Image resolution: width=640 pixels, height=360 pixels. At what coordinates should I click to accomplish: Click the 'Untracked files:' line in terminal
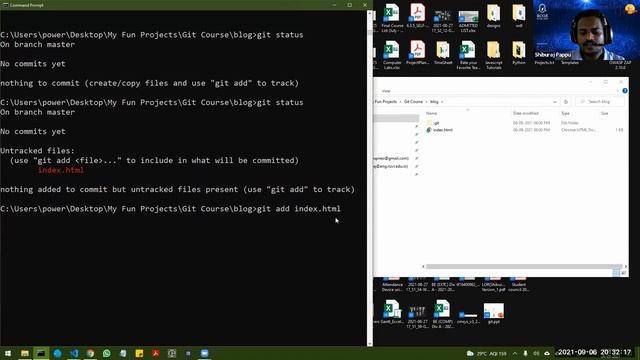click(38, 151)
